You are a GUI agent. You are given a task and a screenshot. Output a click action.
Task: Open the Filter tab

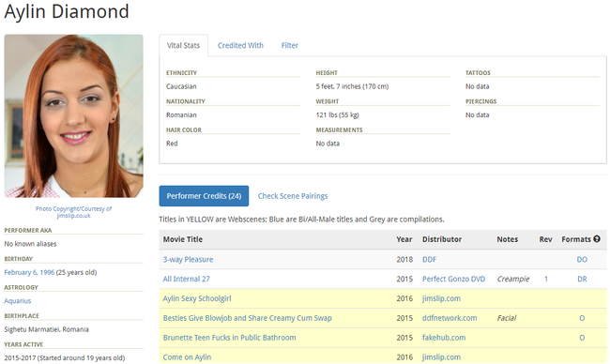pos(290,45)
